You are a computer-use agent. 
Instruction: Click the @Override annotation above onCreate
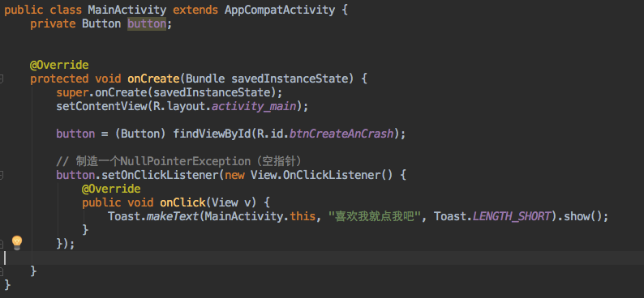(59, 65)
